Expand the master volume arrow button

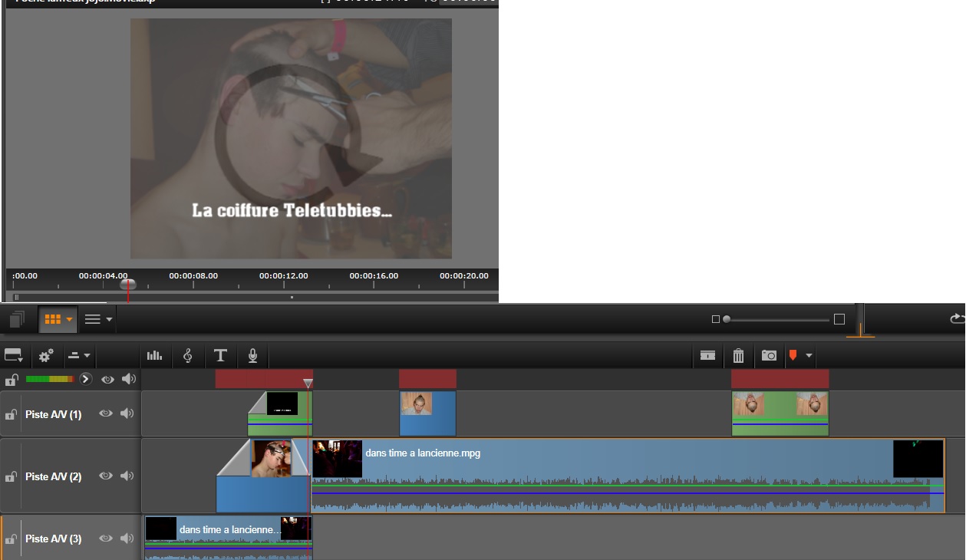[86, 379]
